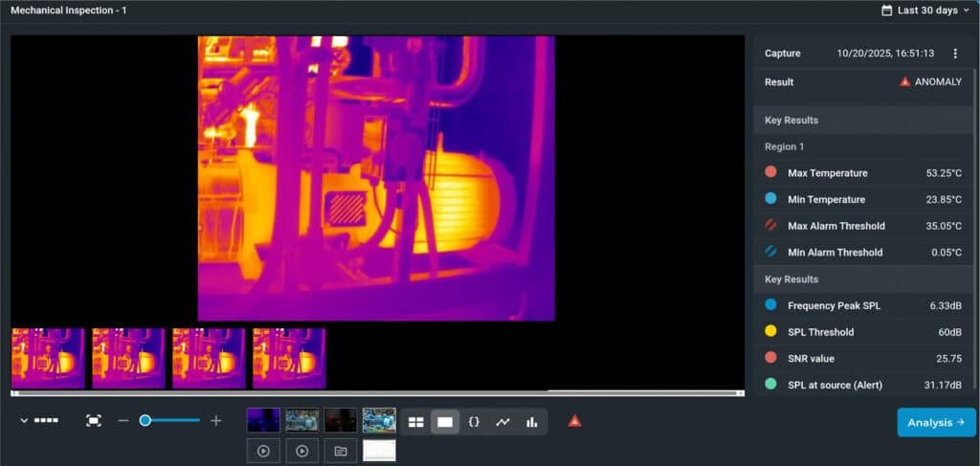Image resolution: width=980 pixels, height=466 pixels.
Task: Zoom in with the plus icon
Action: coord(215,421)
